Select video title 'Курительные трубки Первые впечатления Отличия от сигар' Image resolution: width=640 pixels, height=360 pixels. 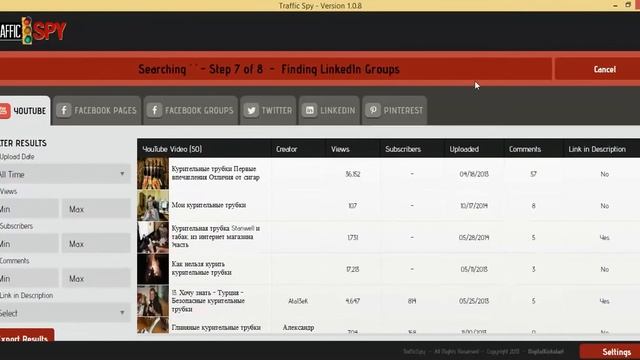point(216,173)
